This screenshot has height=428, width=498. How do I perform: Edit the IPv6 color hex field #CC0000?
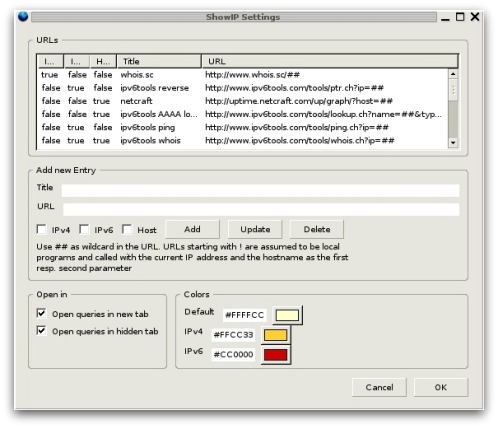tap(233, 354)
